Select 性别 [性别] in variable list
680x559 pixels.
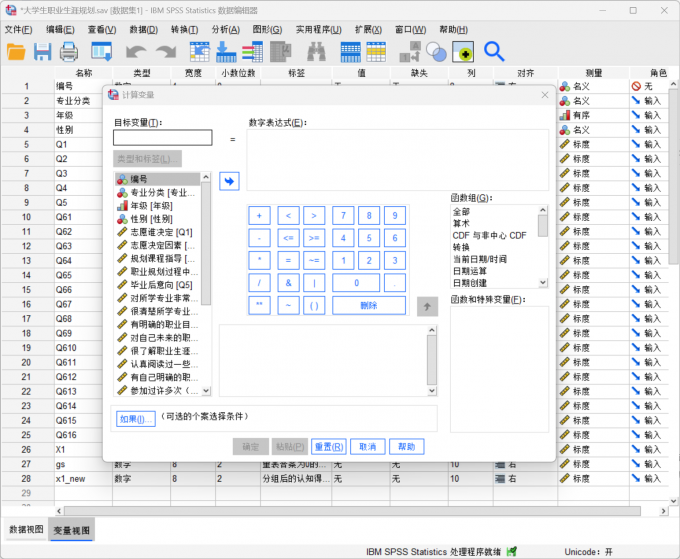pyautogui.click(x=157, y=219)
